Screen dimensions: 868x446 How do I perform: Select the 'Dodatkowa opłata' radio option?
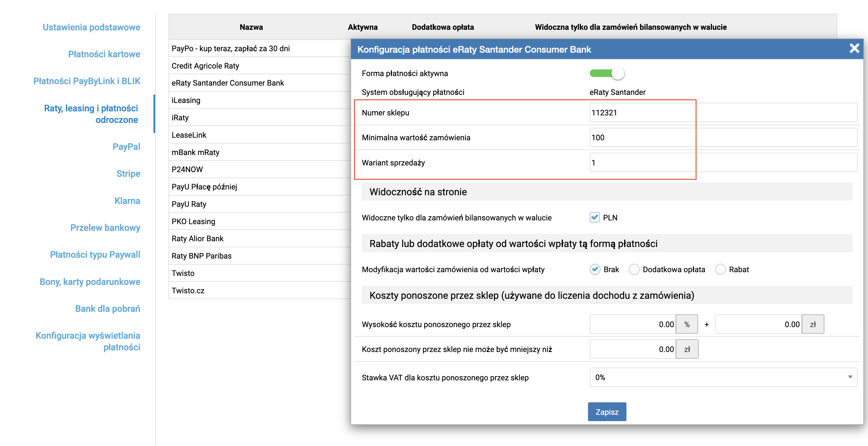click(634, 269)
